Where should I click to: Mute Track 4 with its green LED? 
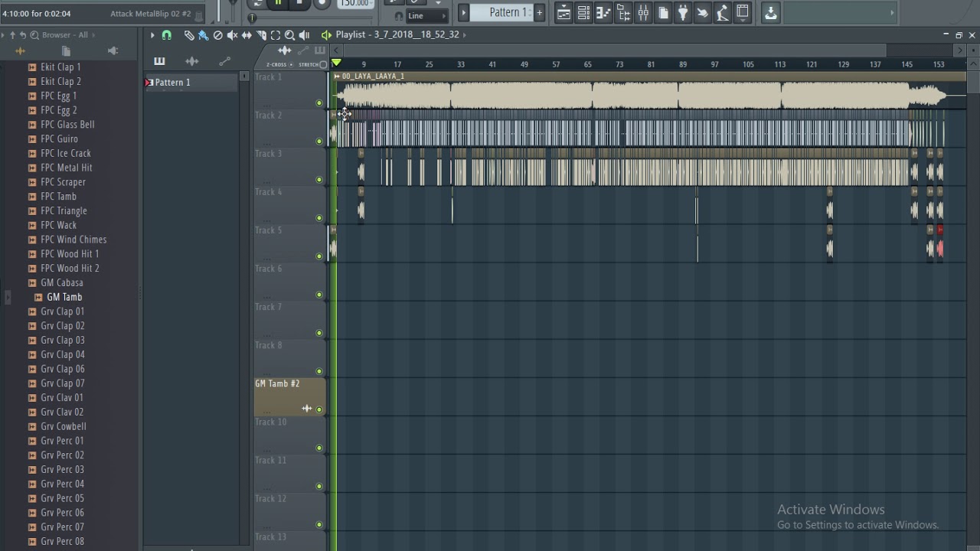coord(319,218)
